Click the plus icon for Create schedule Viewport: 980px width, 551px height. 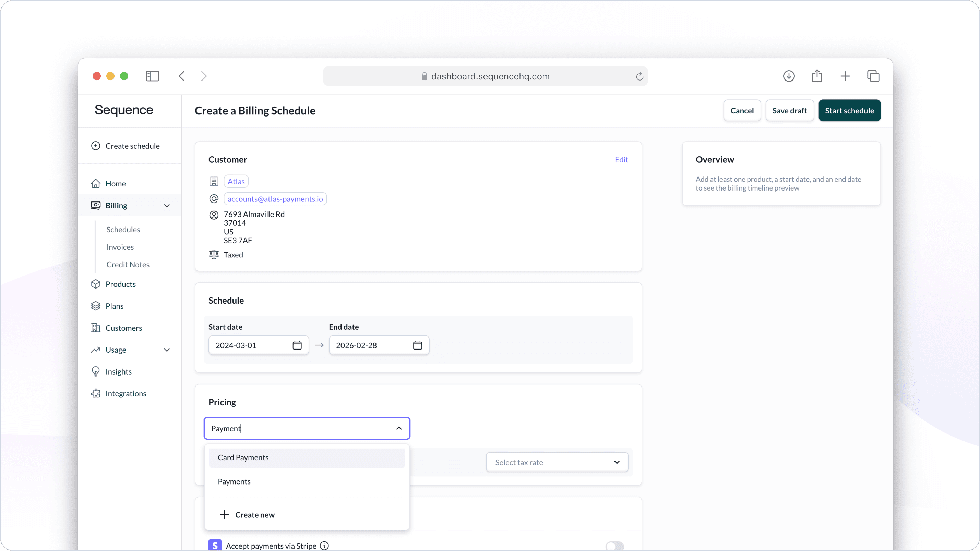click(x=95, y=146)
